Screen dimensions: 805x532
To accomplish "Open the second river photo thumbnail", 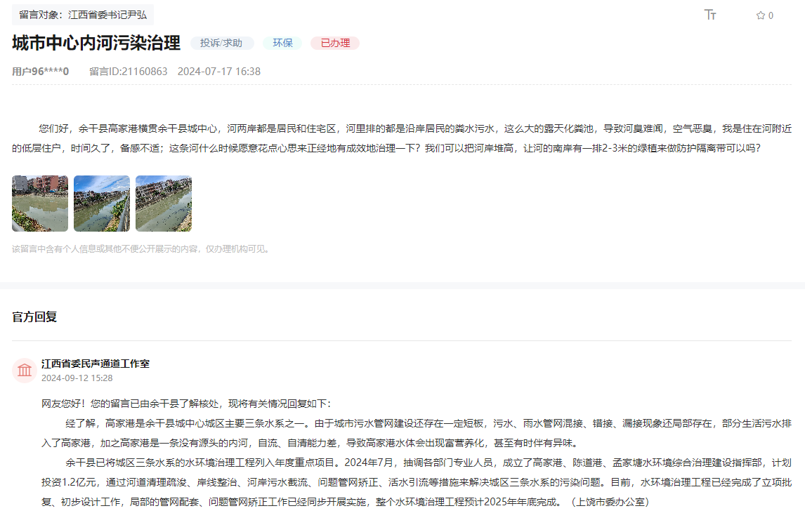I will 102,204.
